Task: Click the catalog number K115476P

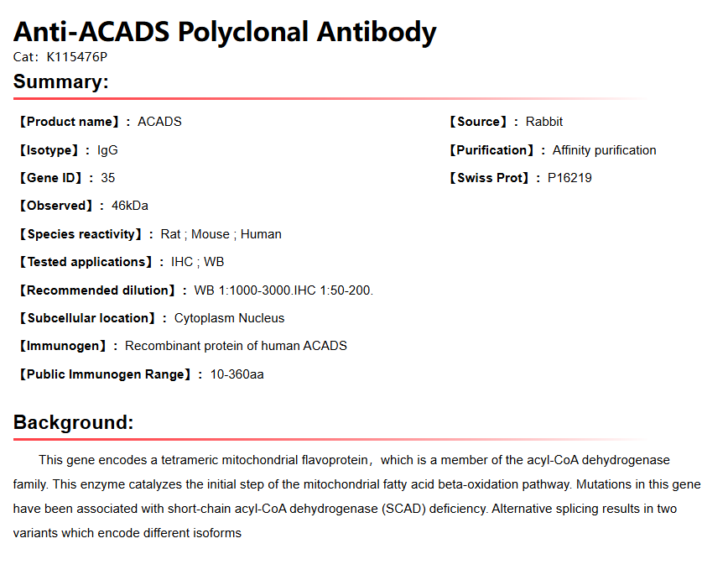Action: (x=76, y=57)
